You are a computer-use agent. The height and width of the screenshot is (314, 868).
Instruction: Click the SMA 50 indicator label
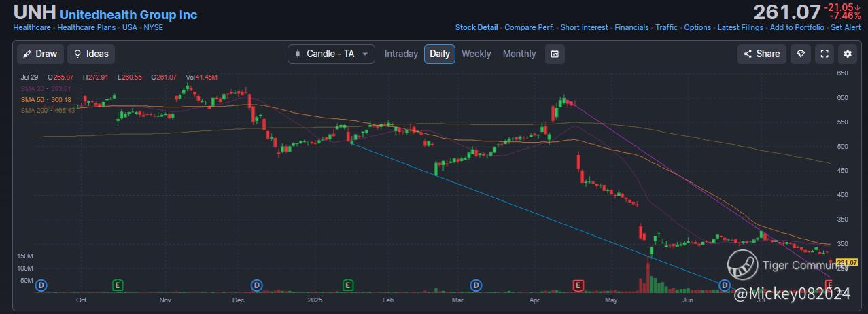click(x=46, y=99)
